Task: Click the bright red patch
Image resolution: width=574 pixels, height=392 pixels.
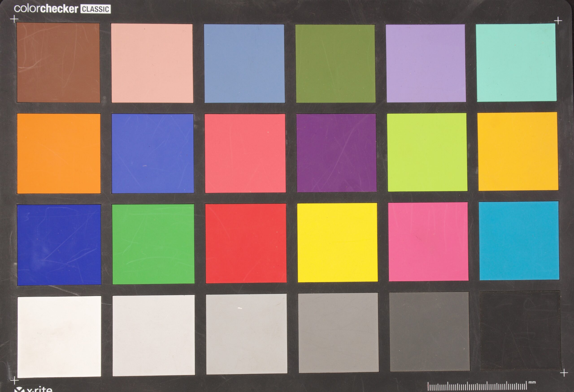Action: pyautogui.click(x=246, y=243)
